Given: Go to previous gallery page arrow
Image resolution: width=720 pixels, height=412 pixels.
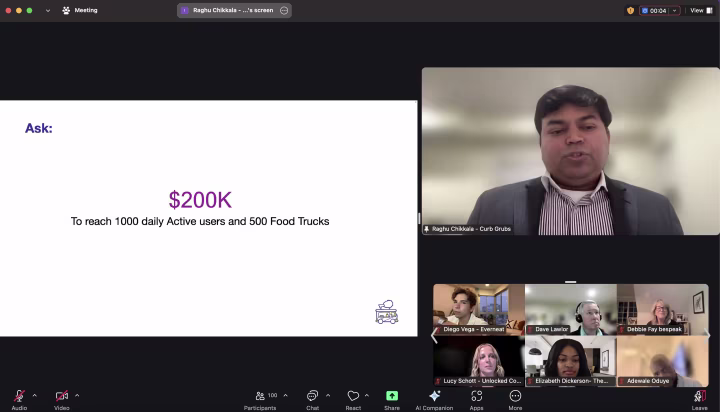Looking at the screenshot, I should [434, 336].
